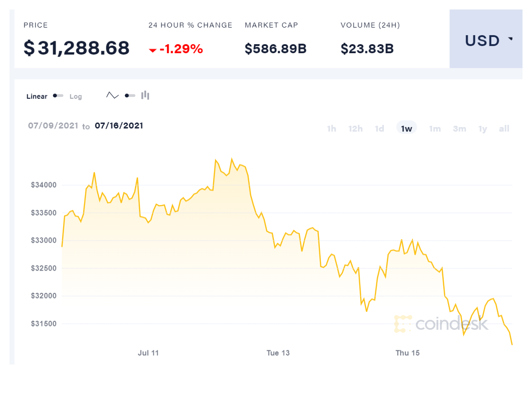Select the 1y time range
This screenshot has height=393, width=532.
pyautogui.click(x=483, y=129)
